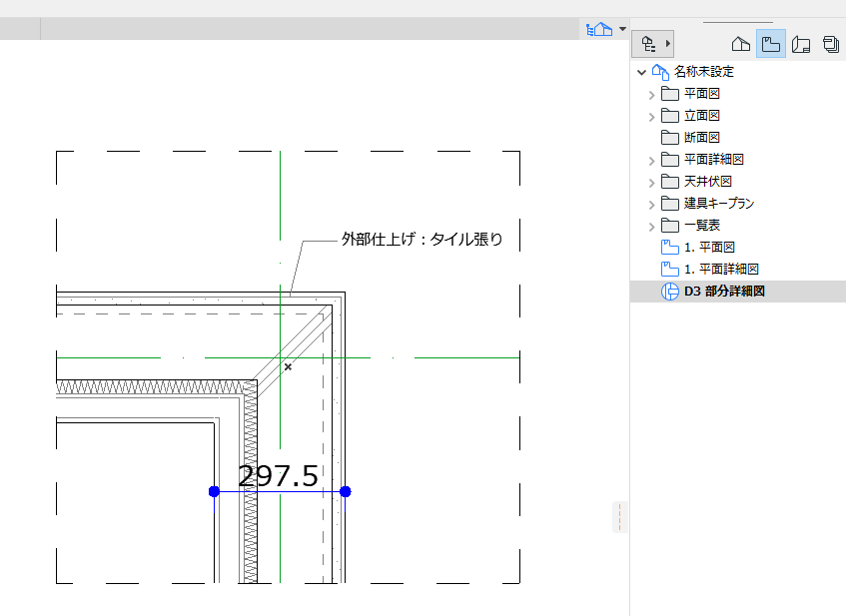Viewport: 846px width, 616px height.
Task: Open the Layout Book icon
Action: coord(801,44)
